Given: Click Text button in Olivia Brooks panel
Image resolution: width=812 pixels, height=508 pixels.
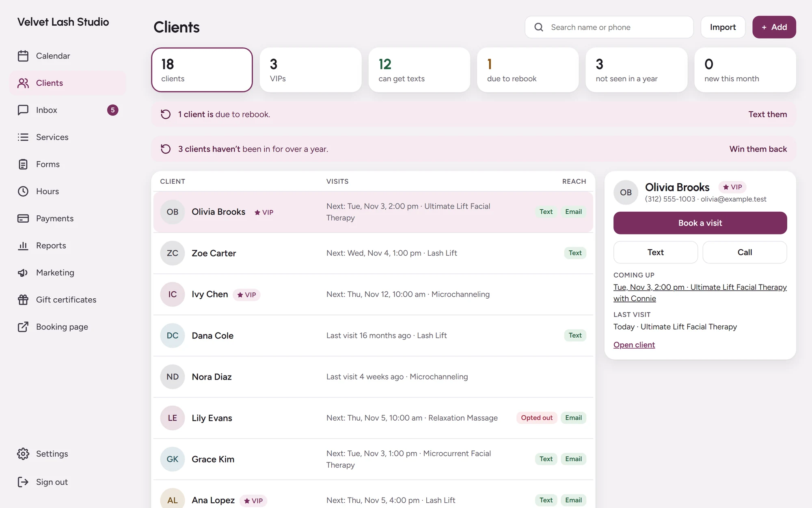Looking at the screenshot, I should click(x=655, y=252).
